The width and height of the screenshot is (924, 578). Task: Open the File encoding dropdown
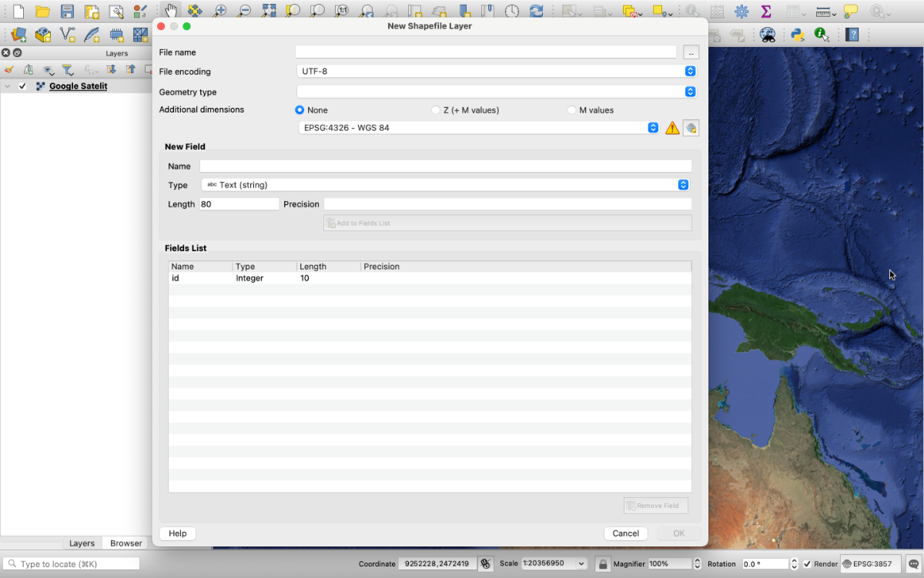pyautogui.click(x=497, y=71)
